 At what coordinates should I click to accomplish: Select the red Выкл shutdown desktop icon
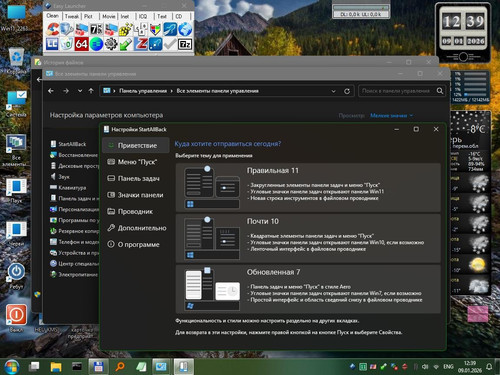pos(16,318)
